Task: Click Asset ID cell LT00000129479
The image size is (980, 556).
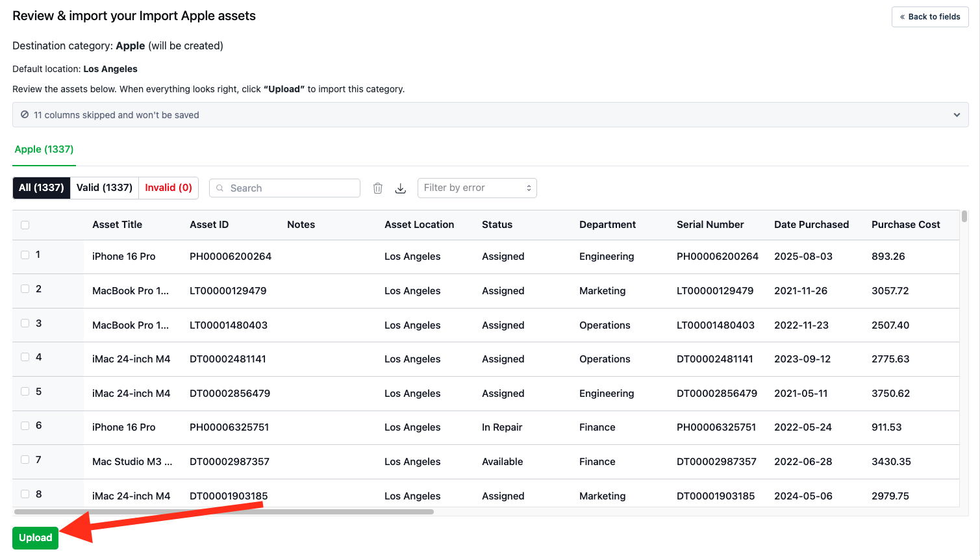Action: (x=228, y=291)
